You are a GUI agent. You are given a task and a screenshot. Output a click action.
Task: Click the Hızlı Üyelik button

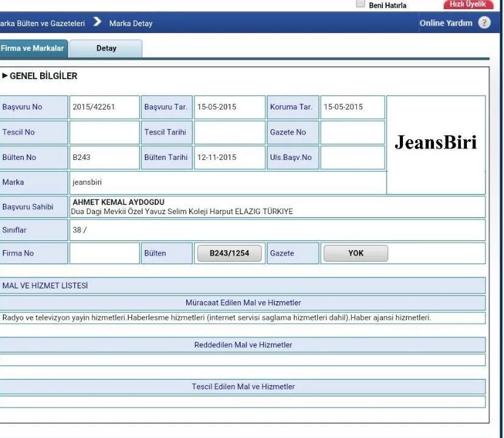click(x=468, y=4)
